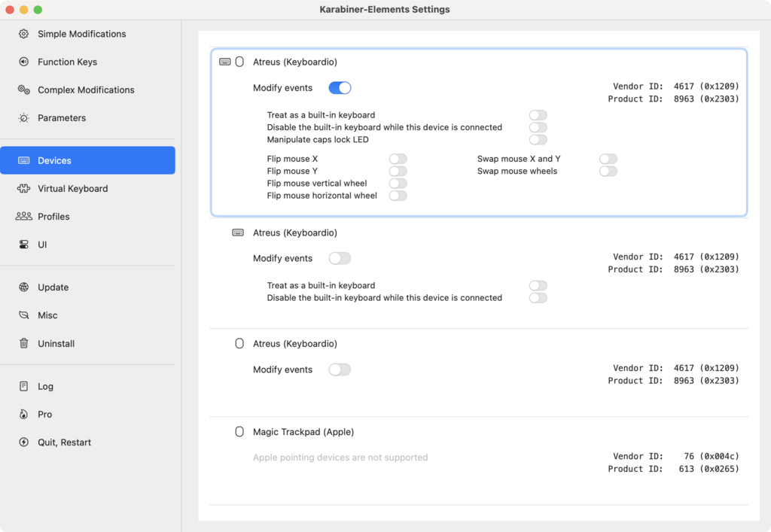Select Quit, Restart in sidebar
771x532 pixels.
coord(87,442)
